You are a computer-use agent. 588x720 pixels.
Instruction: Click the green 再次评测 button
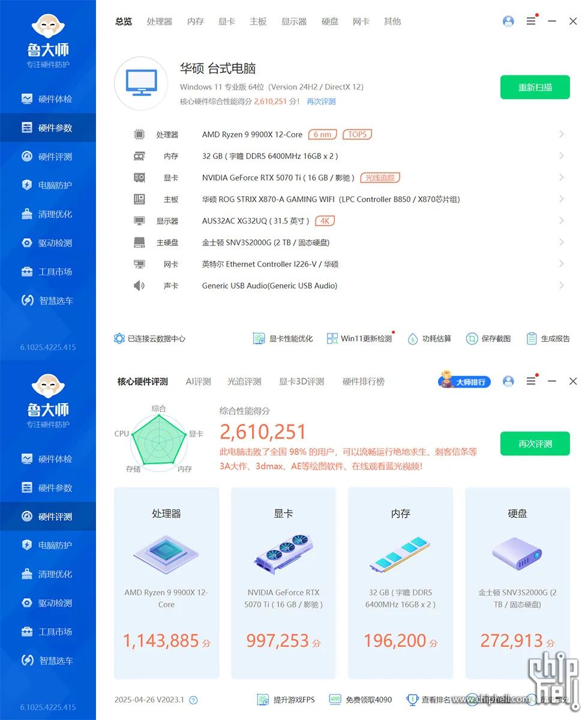pyautogui.click(x=535, y=444)
